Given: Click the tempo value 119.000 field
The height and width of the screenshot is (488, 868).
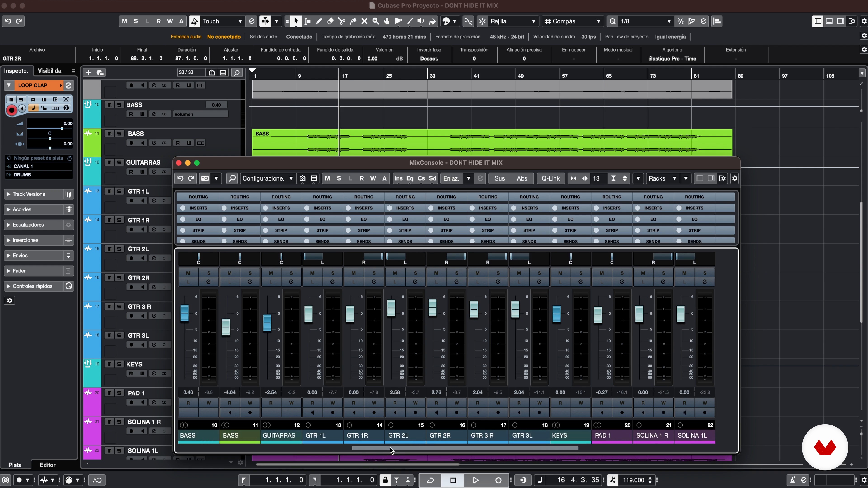Looking at the screenshot, I should tap(633, 480).
